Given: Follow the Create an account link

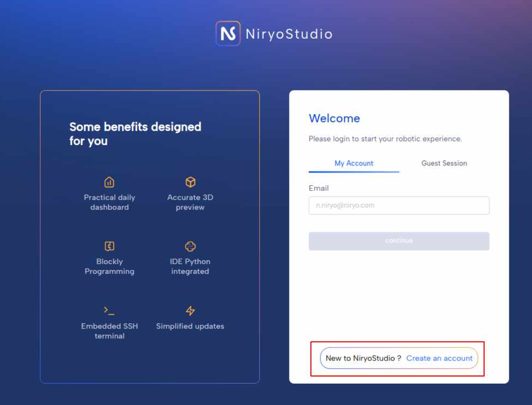Looking at the screenshot, I should [439, 358].
